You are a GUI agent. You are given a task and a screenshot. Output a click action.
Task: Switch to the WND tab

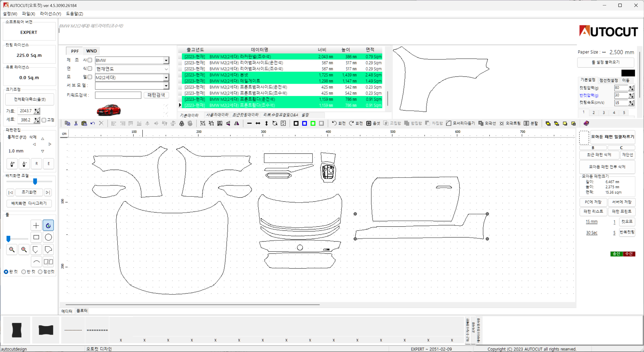click(91, 51)
